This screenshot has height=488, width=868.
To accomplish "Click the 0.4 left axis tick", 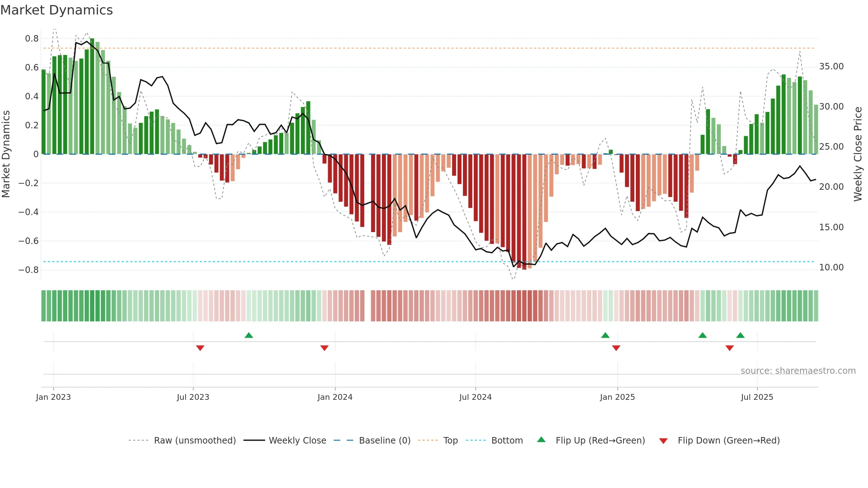I will coord(32,96).
